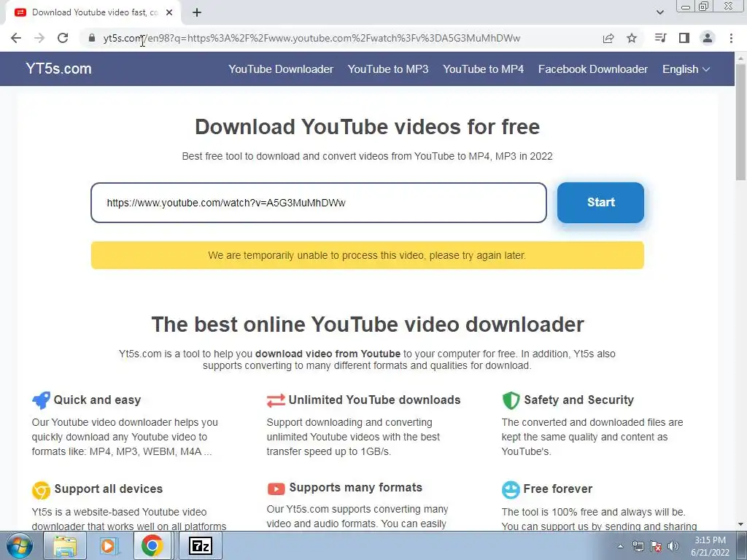Viewport: 747px width, 560px height.
Task: Show hidden system tray icons
Action: click(620, 546)
